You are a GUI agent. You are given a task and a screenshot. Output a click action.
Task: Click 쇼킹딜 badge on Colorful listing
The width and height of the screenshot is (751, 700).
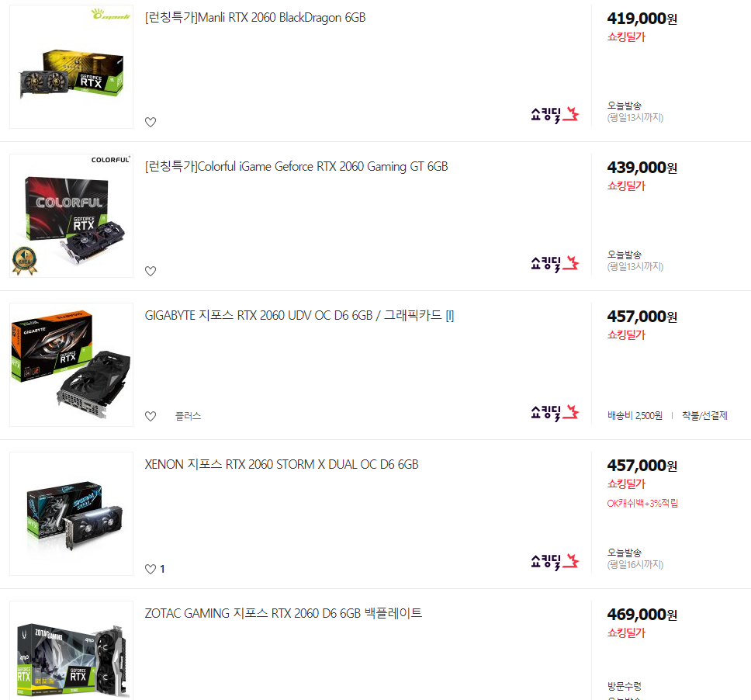555,264
